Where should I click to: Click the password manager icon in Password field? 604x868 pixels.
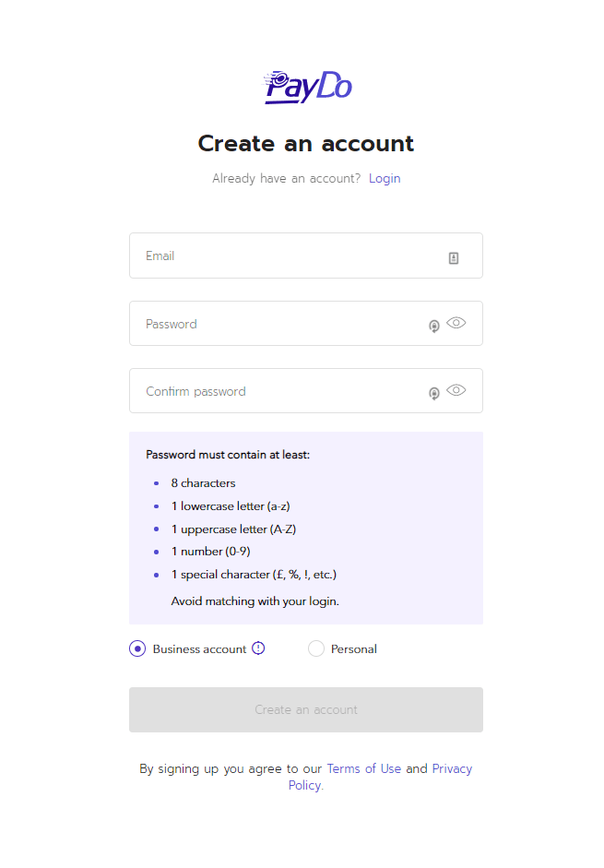click(434, 326)
